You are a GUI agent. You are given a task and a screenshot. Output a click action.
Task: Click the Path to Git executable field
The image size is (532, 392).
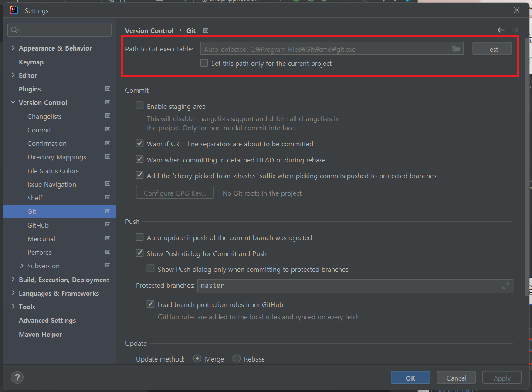[332, 49]
